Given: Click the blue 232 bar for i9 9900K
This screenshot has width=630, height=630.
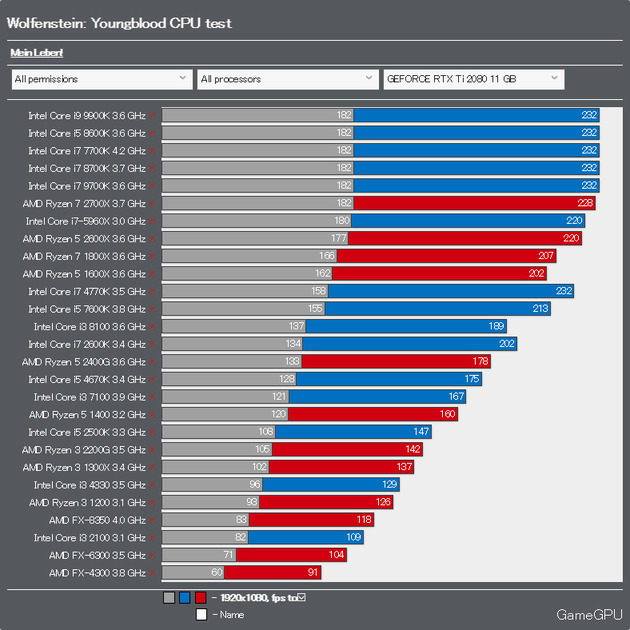Looking at the screenshot, I should tap(477, 115).
